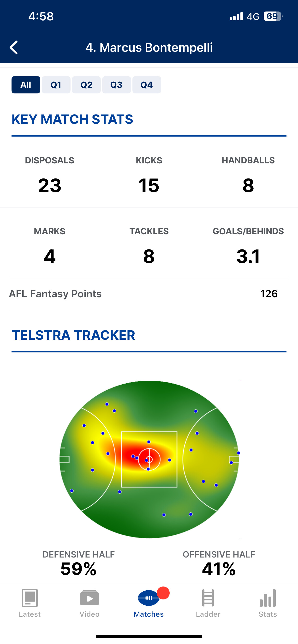298x644 pixels.
Task: Tap the back arrow icon
Action: [14, 47]
